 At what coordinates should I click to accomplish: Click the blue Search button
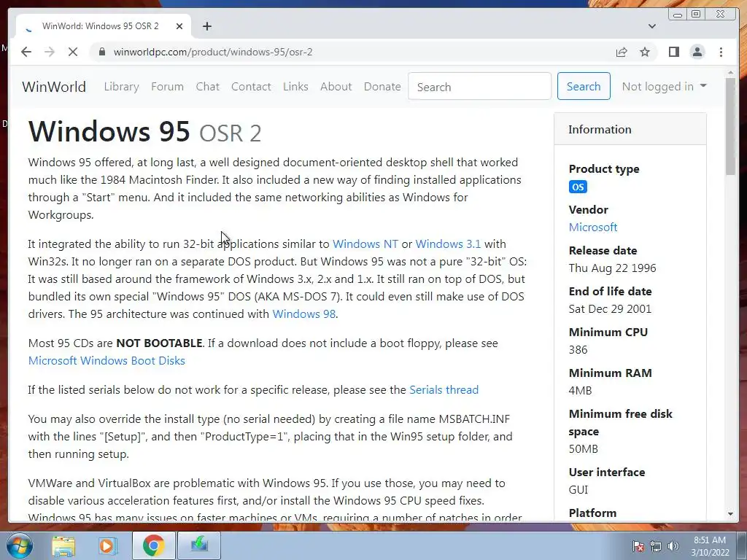[584, 86]
